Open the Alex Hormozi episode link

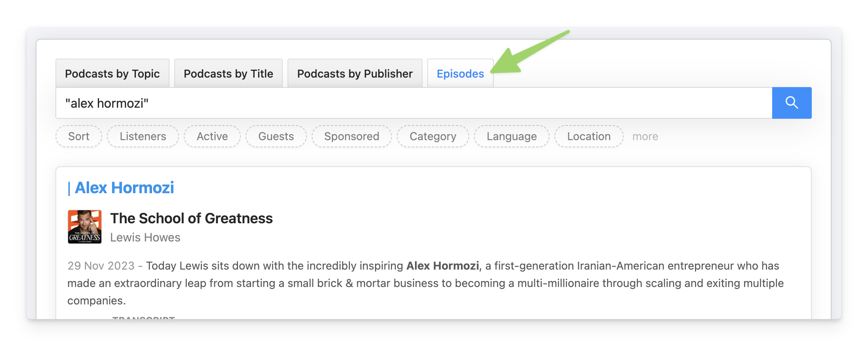point(121,188)
